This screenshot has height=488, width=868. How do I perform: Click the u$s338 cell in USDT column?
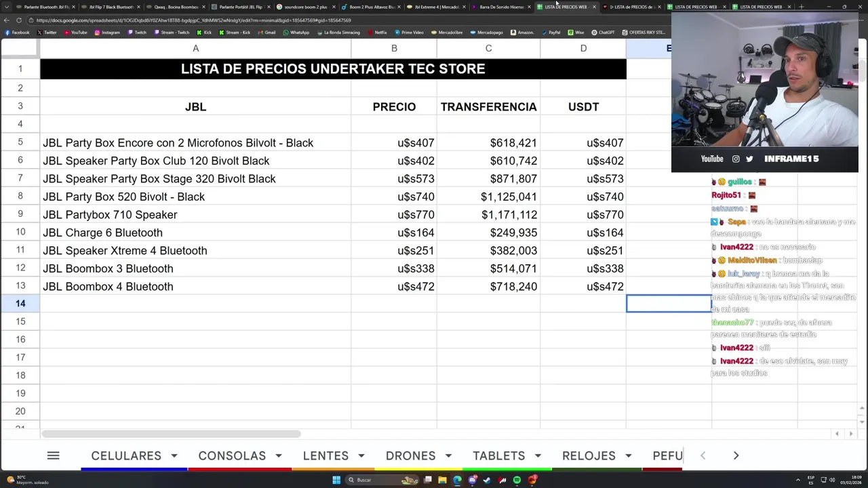tap(583, 268)
